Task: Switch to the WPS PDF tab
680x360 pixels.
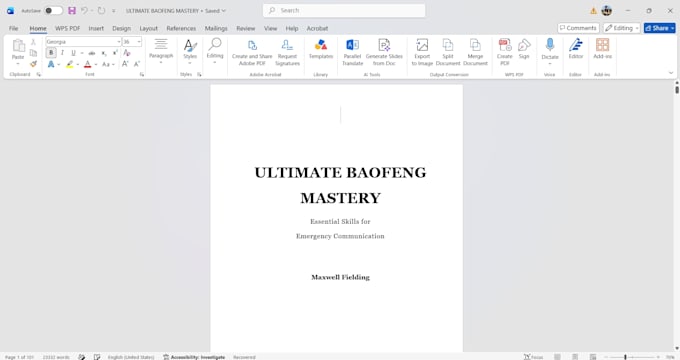Action: click(x=67, y=28)
